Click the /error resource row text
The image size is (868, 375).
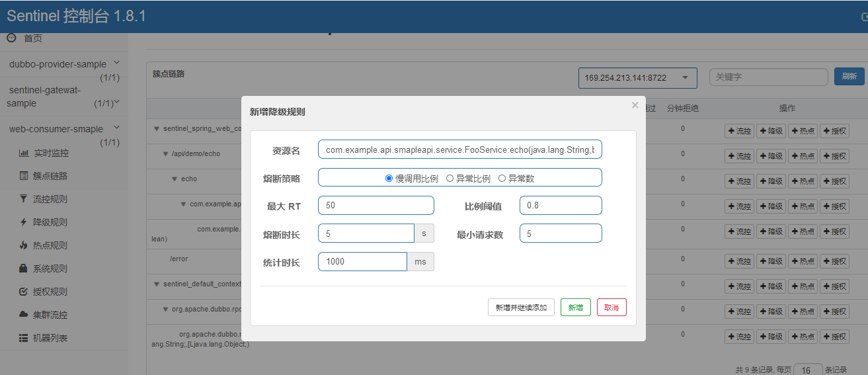[178, 259]
